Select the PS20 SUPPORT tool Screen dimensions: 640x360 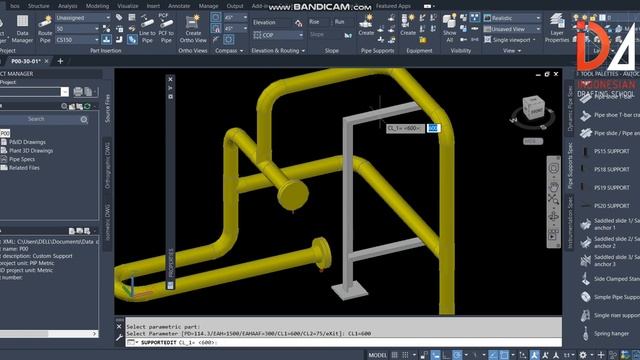coord(607,206)
